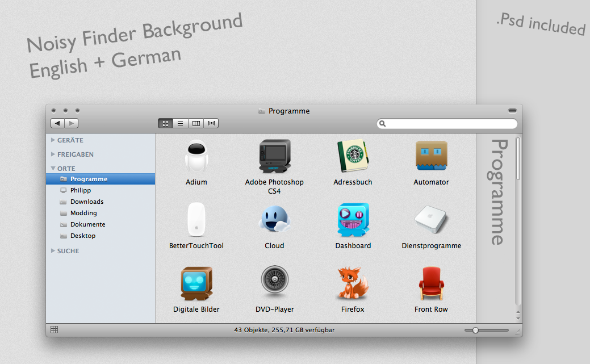The width and height of the screenshot is (590, 364).
Task: Click the scroll up arrow
Action: coord(518,312)
